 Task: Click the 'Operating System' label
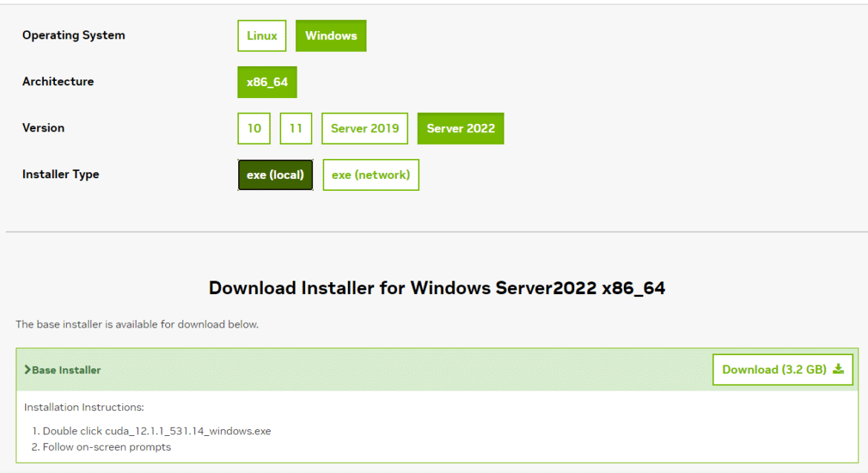click(x=73, y=36)
